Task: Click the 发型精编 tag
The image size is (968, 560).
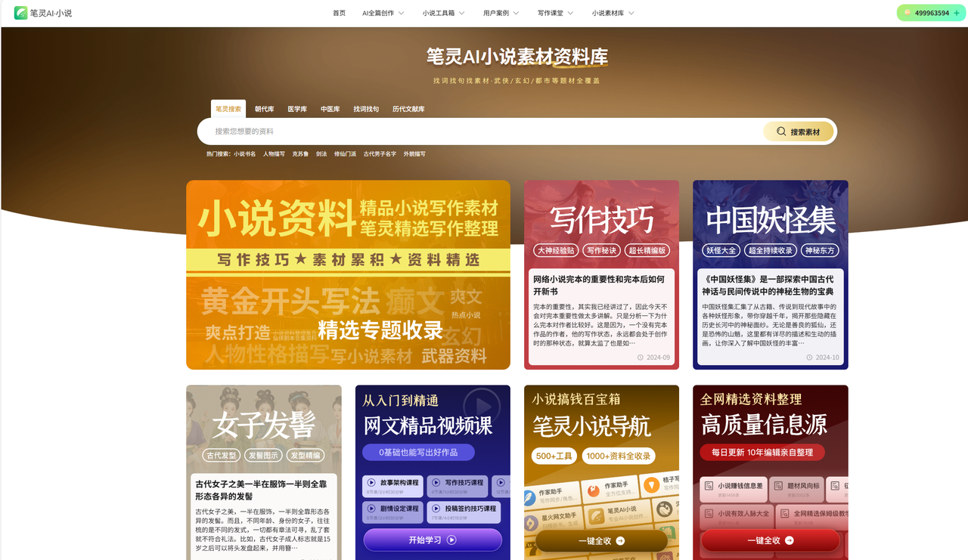Action: coord(306,455)
